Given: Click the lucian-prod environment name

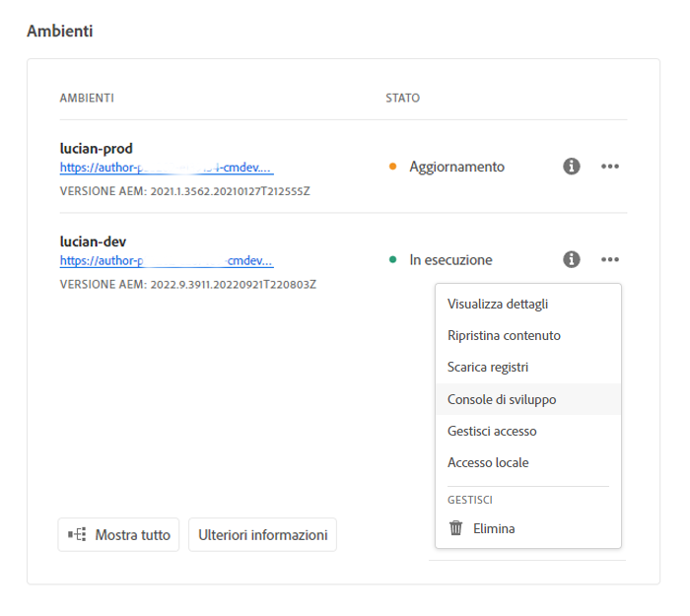Looking at the screenshot, I should click(x=97, y=149).
